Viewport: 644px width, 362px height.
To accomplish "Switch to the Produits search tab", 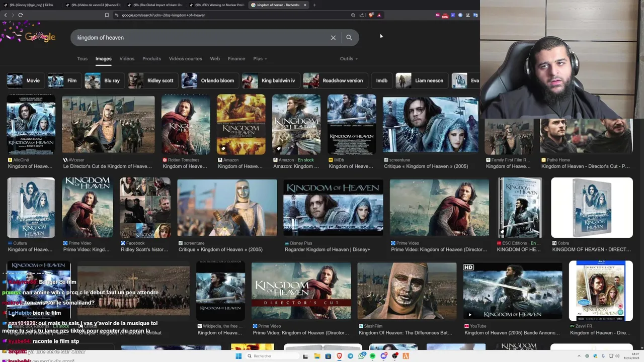I will [x=151, y=59].
